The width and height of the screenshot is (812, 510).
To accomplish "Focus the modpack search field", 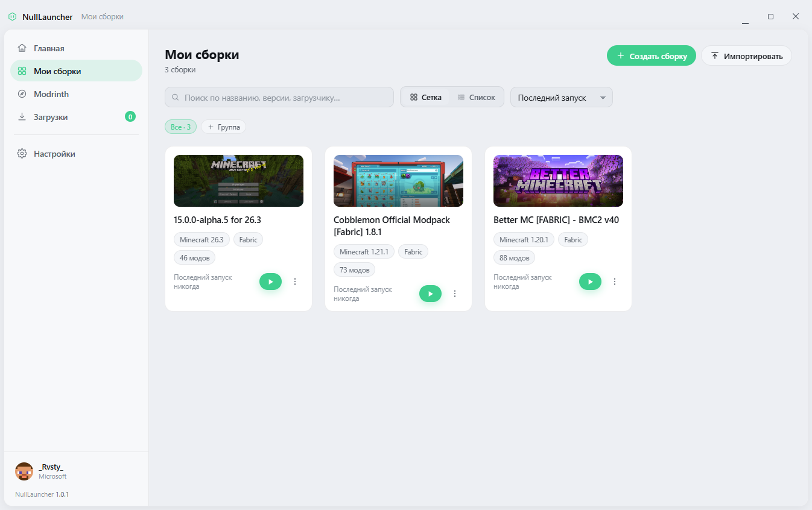I will (x=279, y=97).
